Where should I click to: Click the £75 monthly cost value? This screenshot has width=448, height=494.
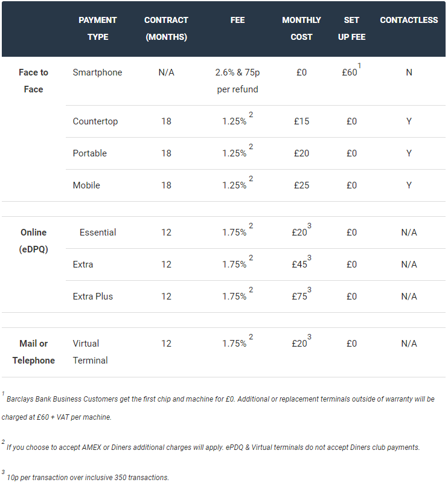coord(300,297)
